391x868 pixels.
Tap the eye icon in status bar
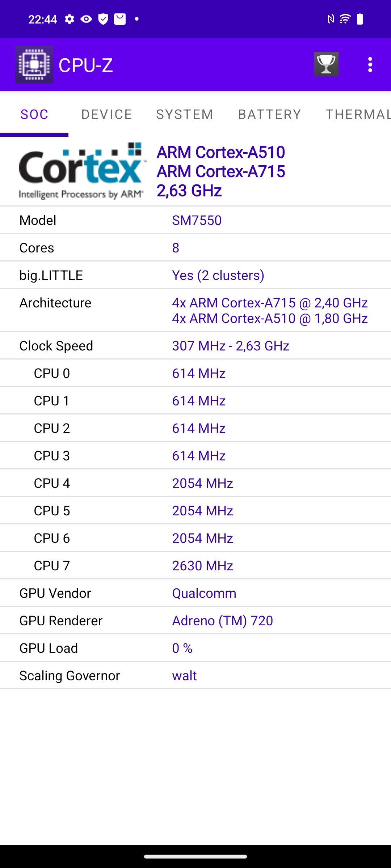point(86,19)
